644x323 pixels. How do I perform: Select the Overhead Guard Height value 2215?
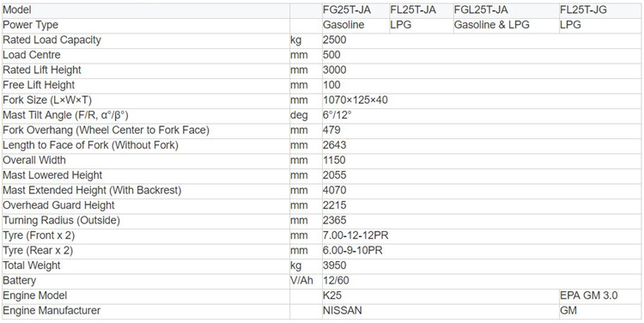tap(334, 205)
